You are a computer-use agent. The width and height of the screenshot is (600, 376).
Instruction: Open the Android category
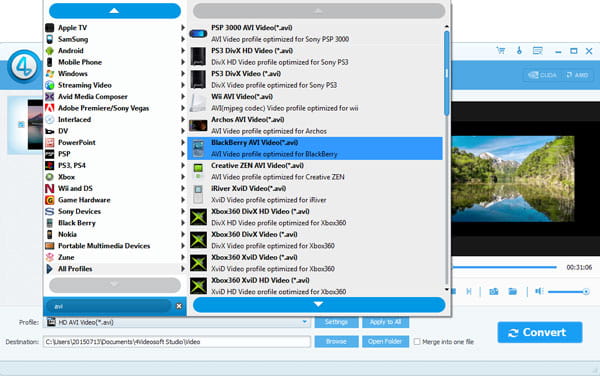click(x=115, y=50)
